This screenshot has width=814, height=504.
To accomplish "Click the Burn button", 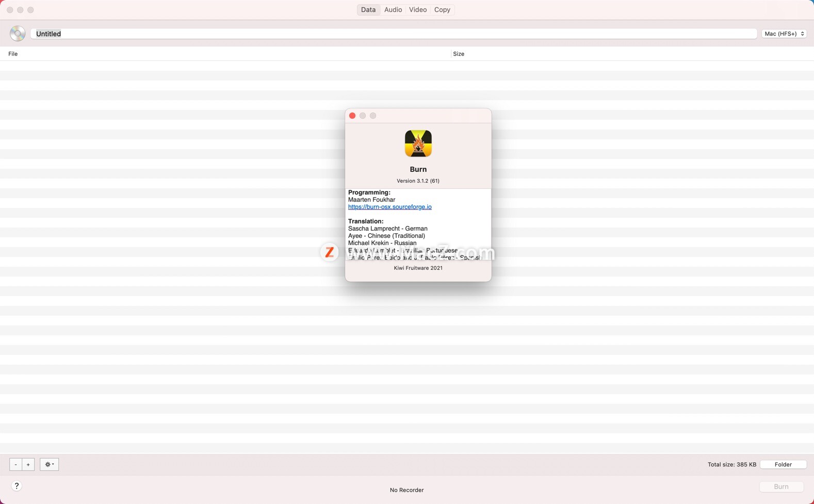I will 781,486.
